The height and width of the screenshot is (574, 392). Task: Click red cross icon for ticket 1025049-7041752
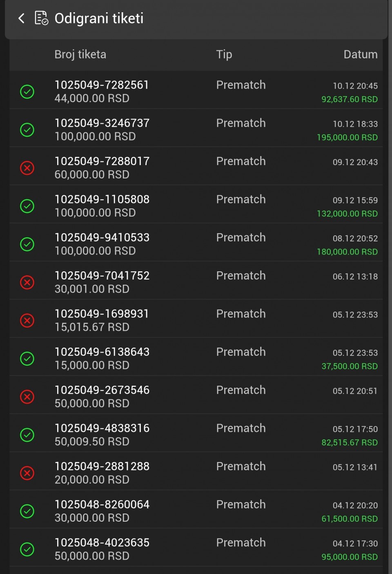click(27, 282)
